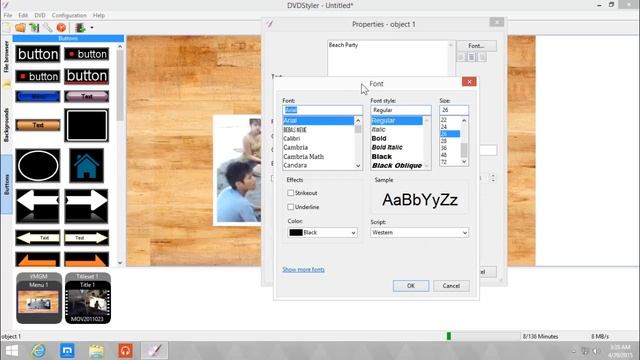Open Internet Explorer from the taskbar
Image resolution: width=640 pixels, height=360 pixels.
(39, 351)
